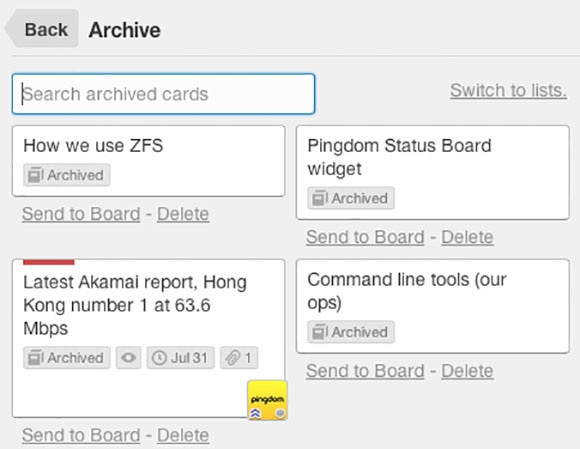
Task: Send How we use ZFS to board
Action: click(x=81, y=214)
